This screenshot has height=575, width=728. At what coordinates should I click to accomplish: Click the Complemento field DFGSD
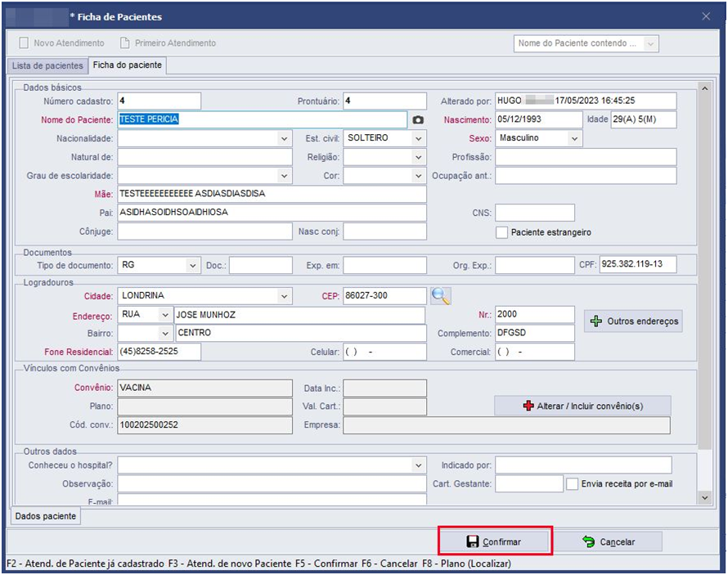pyautogui.click(x=535, y=333)
